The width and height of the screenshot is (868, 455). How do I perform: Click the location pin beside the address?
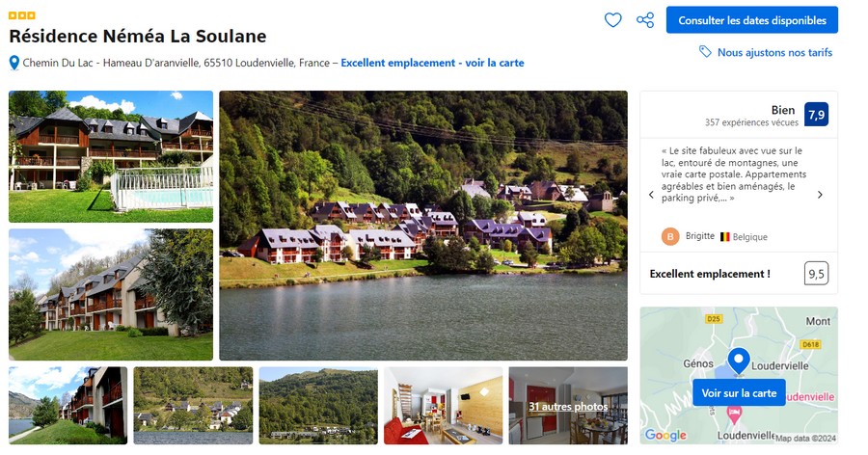point(14,63)
